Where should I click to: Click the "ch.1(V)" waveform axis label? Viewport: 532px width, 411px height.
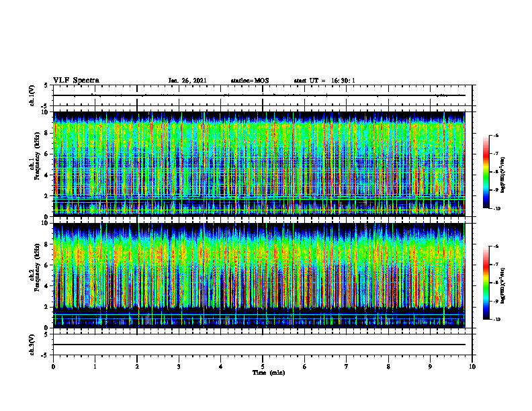pyautogui.click(x=32, y=95)
